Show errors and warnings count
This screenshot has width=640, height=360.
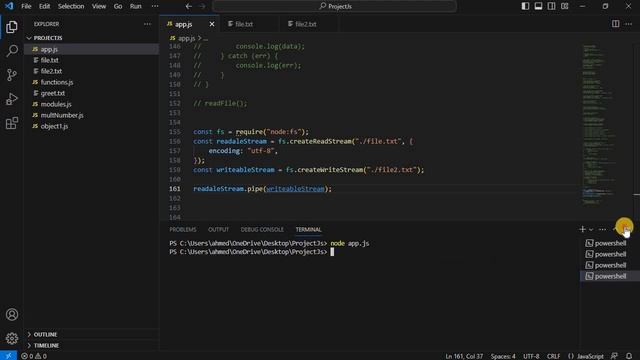(34, 356)
